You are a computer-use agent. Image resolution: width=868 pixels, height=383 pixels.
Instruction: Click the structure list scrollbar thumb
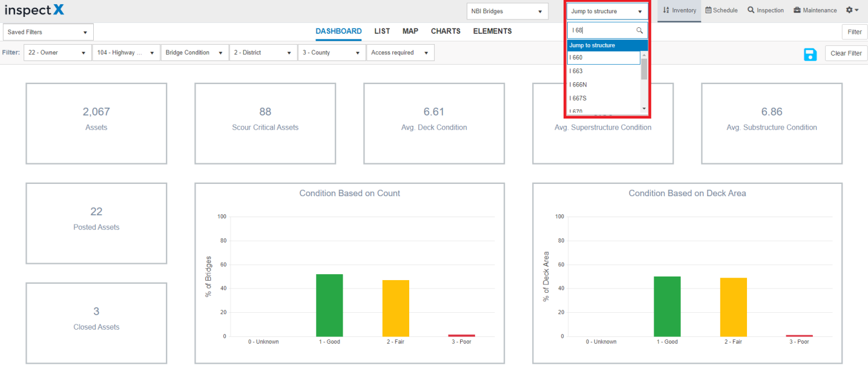point(644,69)
